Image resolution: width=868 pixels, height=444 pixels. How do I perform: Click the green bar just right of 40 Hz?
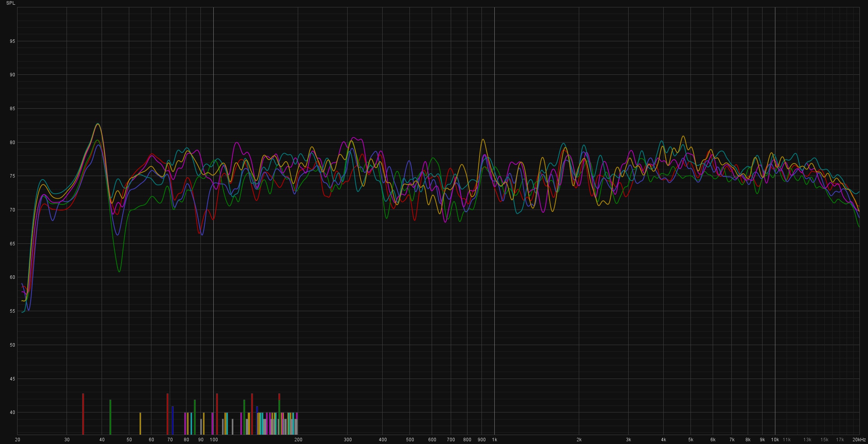click(110, 417)
